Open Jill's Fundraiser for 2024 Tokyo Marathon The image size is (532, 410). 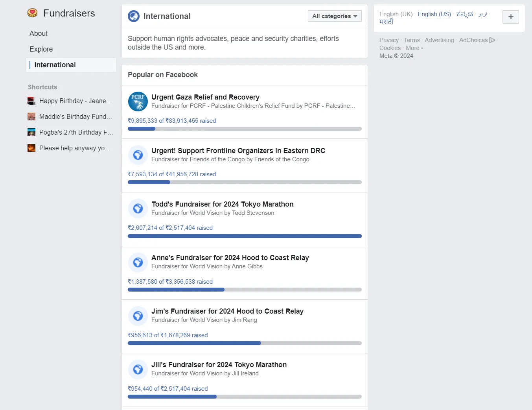pyautogui.click(x=219, y=365)
